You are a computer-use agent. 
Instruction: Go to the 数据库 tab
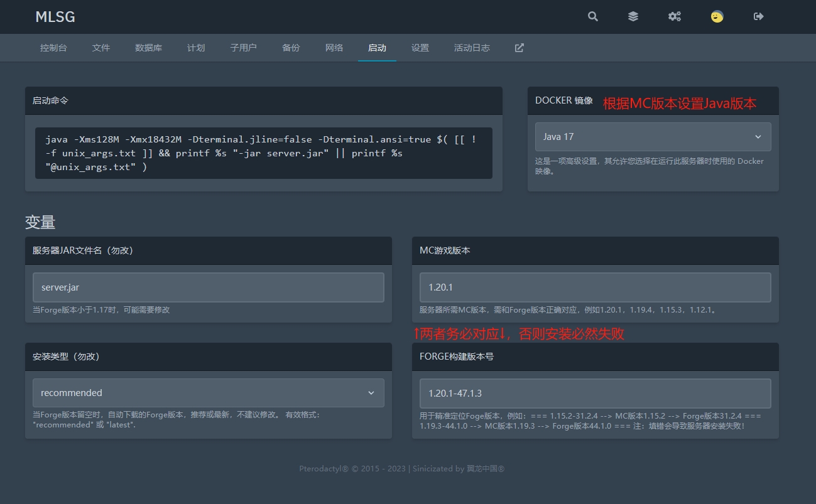click(148, 48)
